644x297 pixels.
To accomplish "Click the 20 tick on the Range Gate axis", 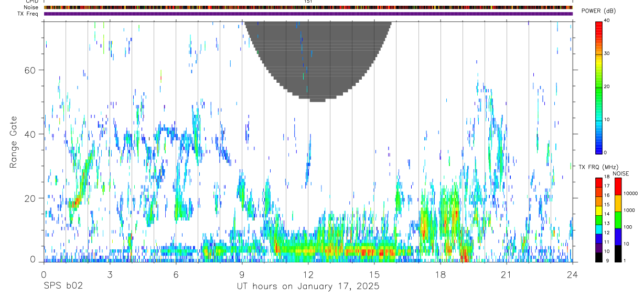I will pyautogui.click(x=30, y=199).
